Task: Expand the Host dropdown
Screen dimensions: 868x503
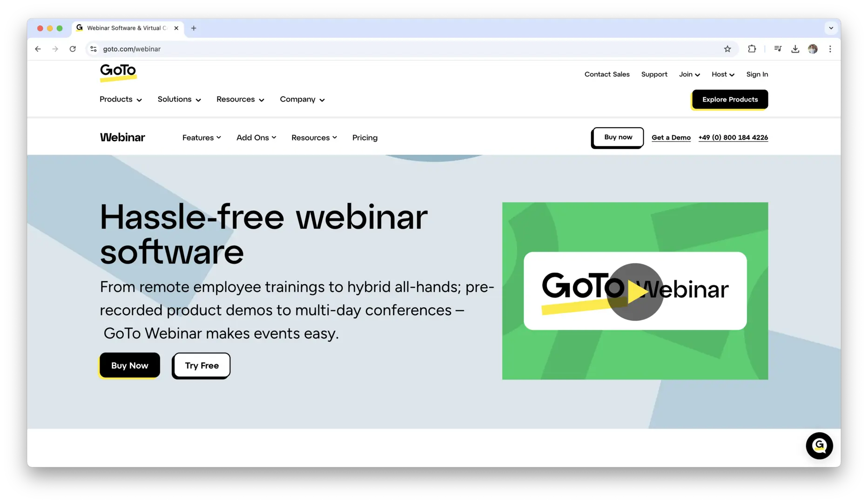Action: point(723,75)
